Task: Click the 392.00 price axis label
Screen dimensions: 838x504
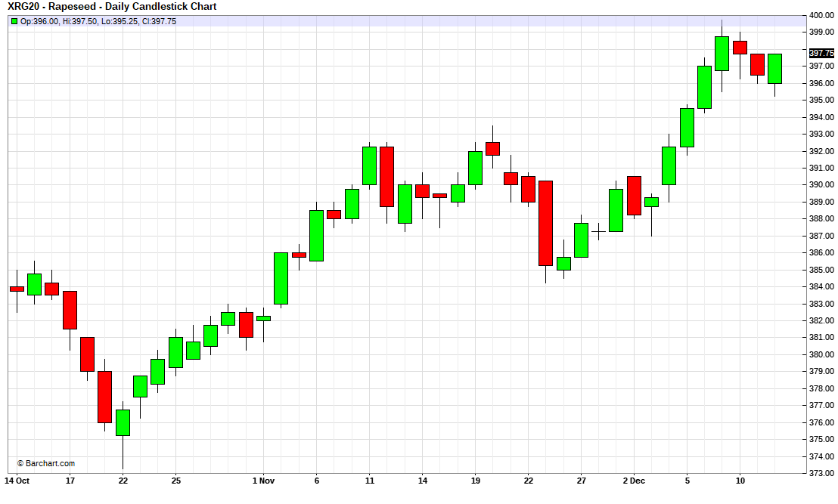Action: pos(821,151)
